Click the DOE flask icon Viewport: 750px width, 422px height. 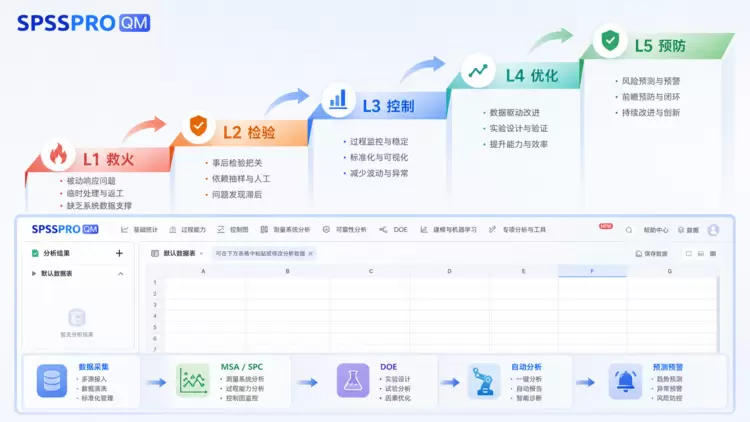pyautogui.click(x=353, y=380)
